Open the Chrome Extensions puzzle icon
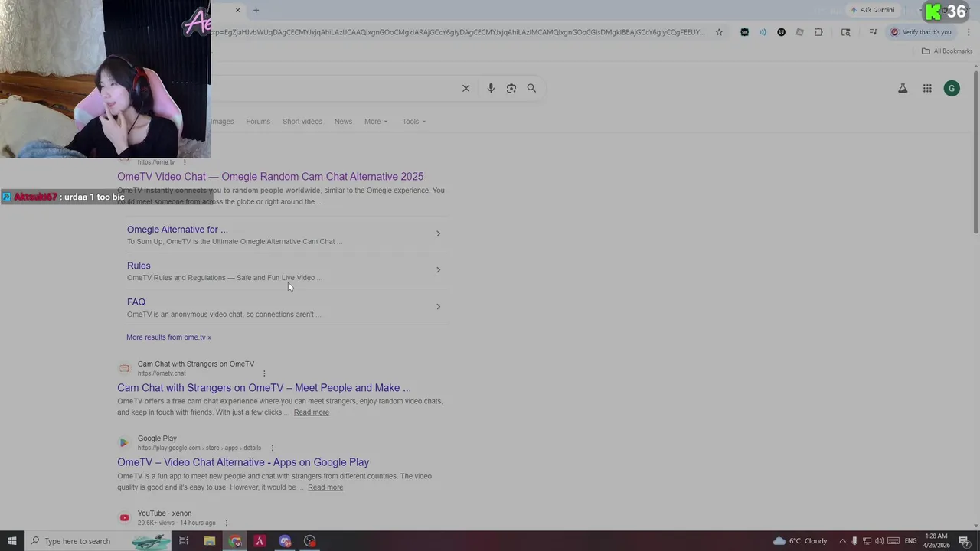 tap(818, 32)
